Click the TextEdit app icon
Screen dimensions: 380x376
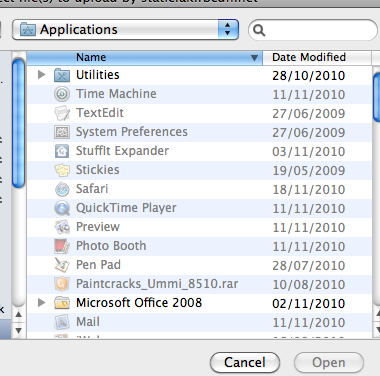tap(62, 113)
